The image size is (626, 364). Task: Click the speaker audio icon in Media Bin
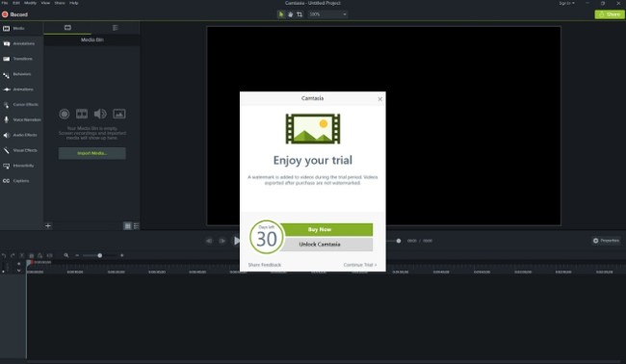[100, 114]
